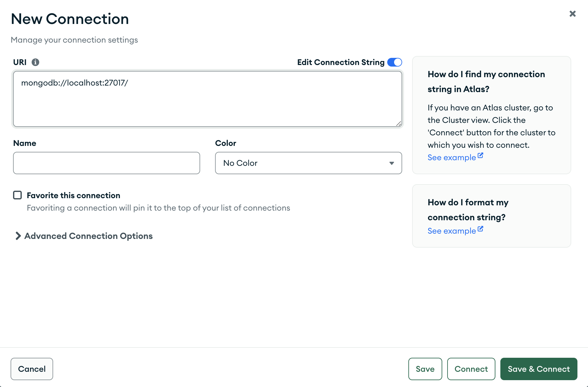Click Save & Connect button
This screenshot has height=387, width=588.
click(x=539, y=369)
